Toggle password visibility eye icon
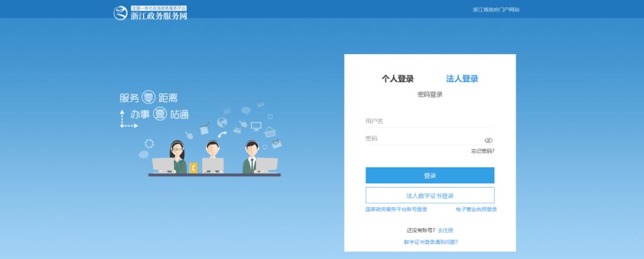This screenshot has height=259, width=644. pos(488,140)
